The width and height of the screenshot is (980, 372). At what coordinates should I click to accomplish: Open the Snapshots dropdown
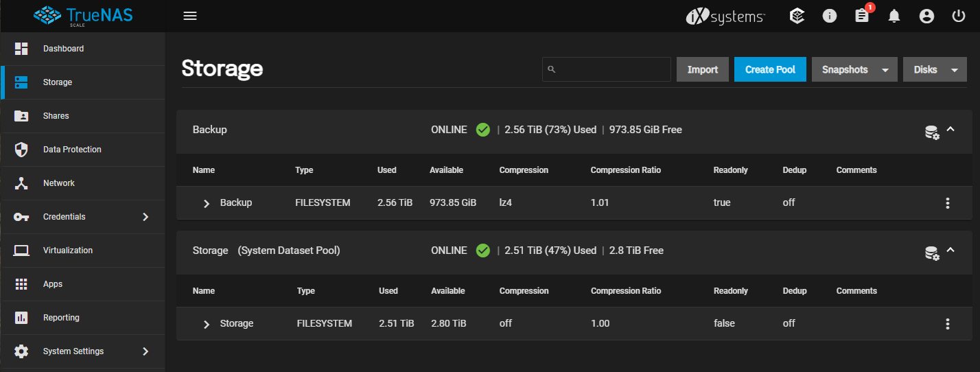[854, 69]
